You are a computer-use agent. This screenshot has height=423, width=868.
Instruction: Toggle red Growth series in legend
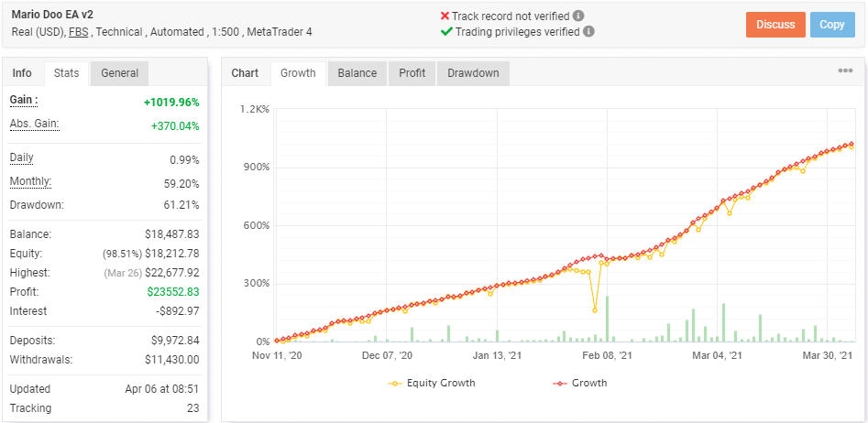(579, 383)
